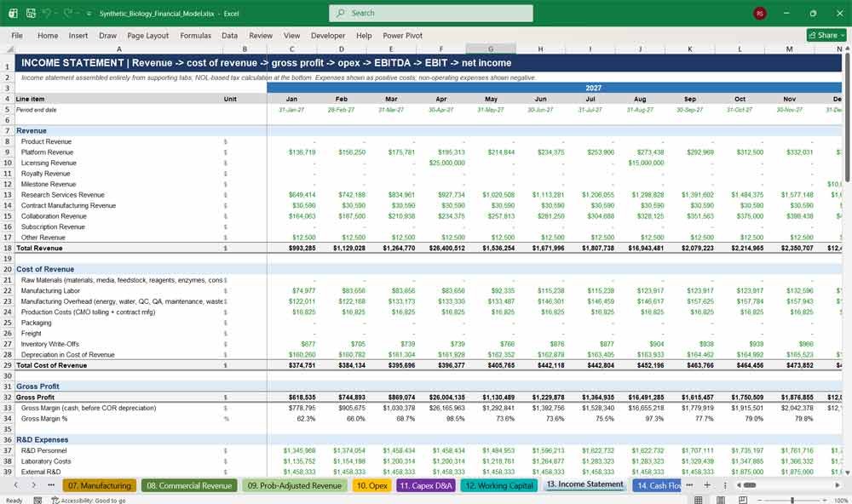
Task: Click the 100% zoom level
Action: click(840, 501)
